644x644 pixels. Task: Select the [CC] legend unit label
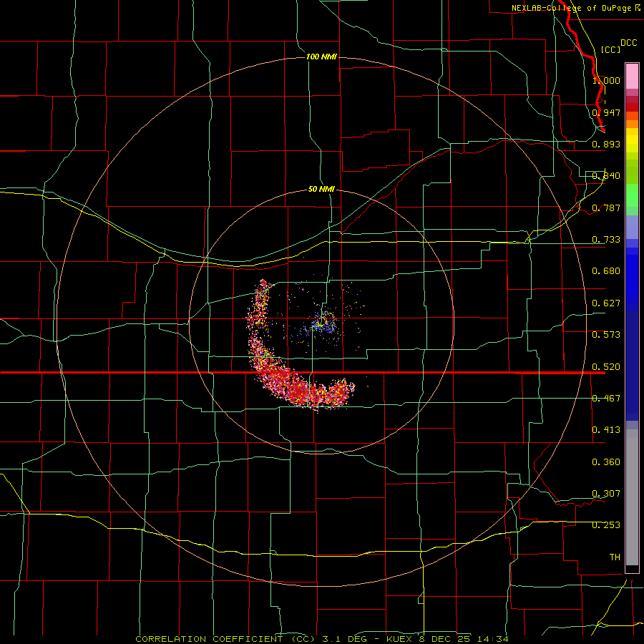610,49
